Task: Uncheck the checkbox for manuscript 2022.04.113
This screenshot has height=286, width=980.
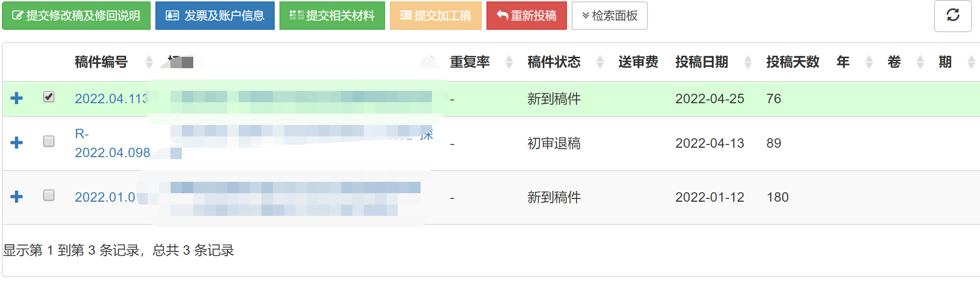Action: [x=49, y=97]
